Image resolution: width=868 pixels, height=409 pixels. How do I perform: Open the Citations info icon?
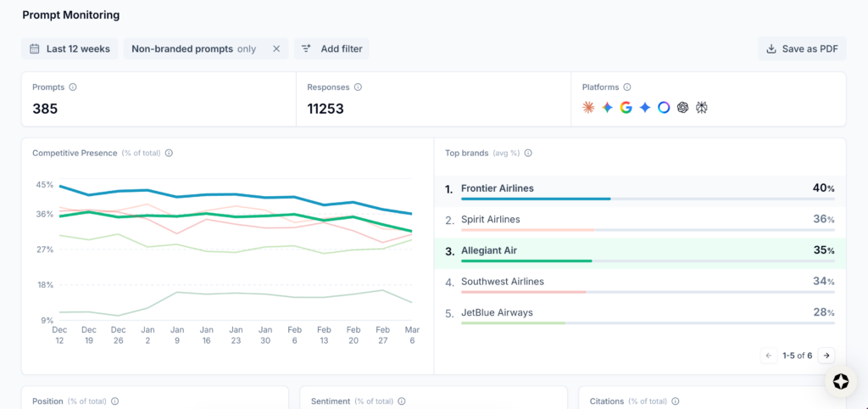pos(675,401)
